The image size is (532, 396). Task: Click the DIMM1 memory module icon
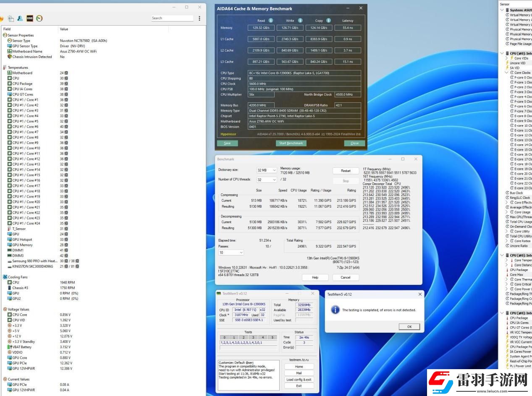(10, 250)
